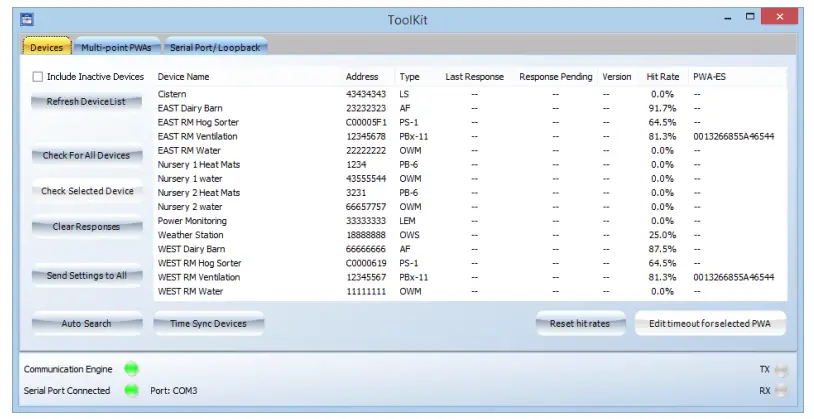The height and width of the screenshot is (419, 814).
Task: Start Auto Search for devices
Action: (86, 324)
